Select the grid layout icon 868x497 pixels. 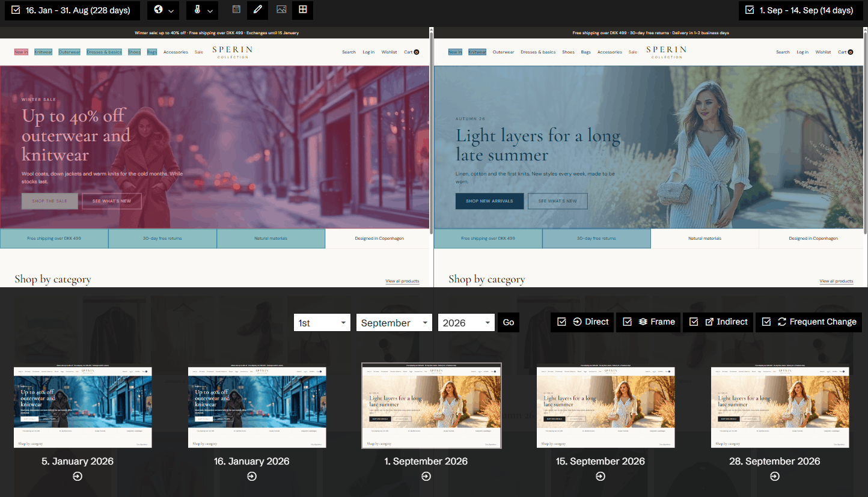303,10
